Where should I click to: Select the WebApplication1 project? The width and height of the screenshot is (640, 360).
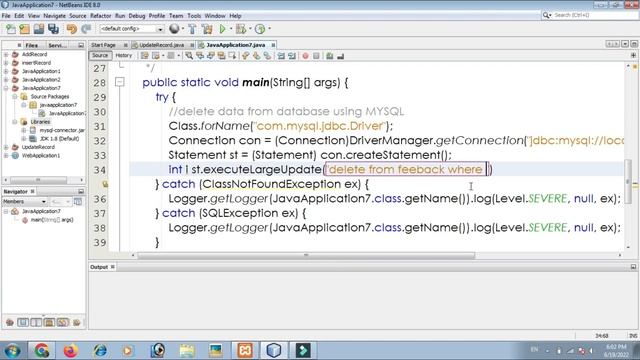41,156
